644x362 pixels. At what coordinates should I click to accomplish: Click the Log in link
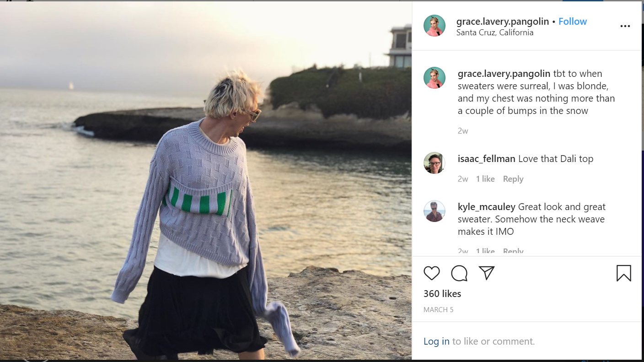pyautogui.click(x=436, y=341)
